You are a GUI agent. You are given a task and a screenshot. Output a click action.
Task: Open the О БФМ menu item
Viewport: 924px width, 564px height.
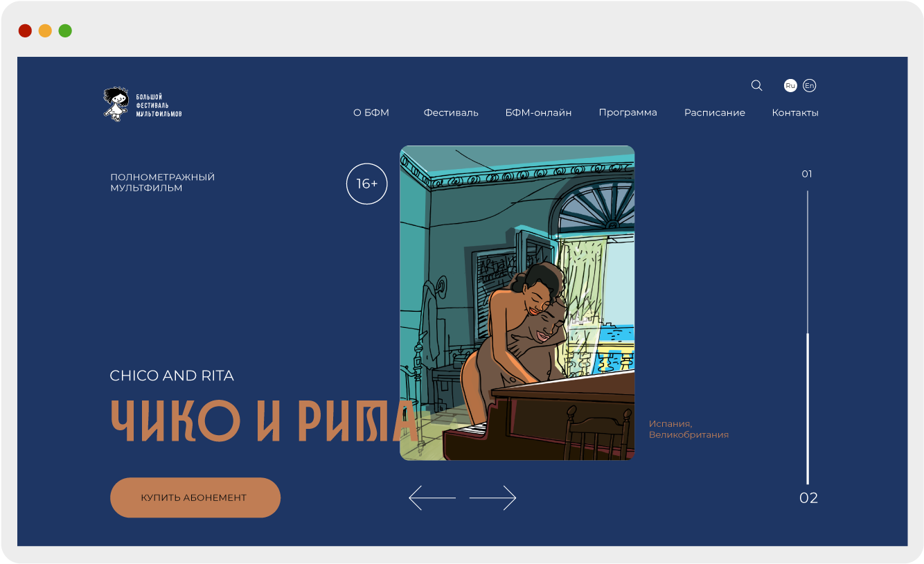pos(371,112)
